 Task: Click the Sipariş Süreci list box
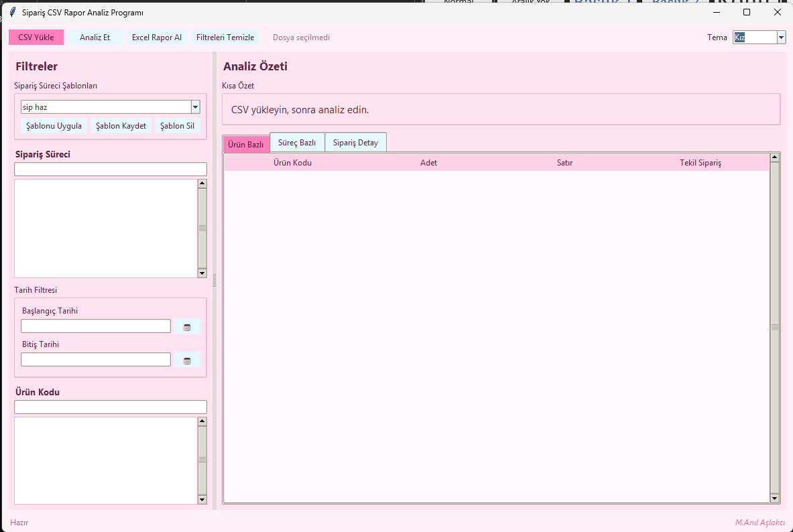[x=106, y=228]
